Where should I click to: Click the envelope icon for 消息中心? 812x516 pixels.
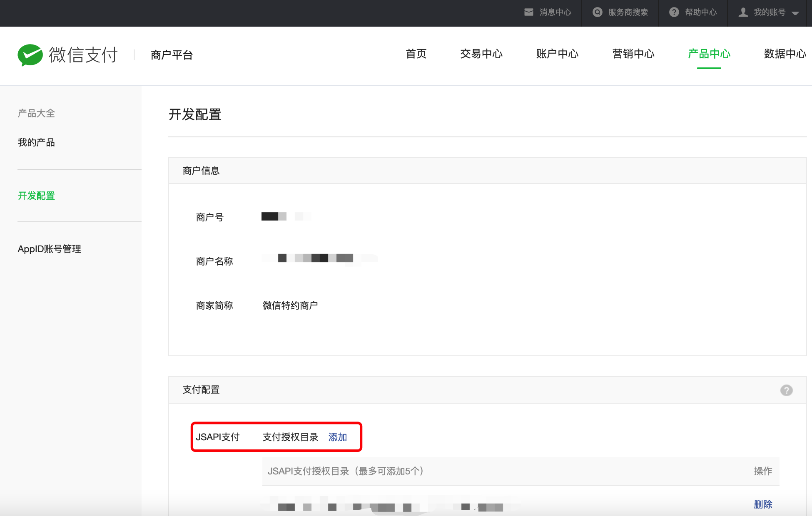[529, 12]
